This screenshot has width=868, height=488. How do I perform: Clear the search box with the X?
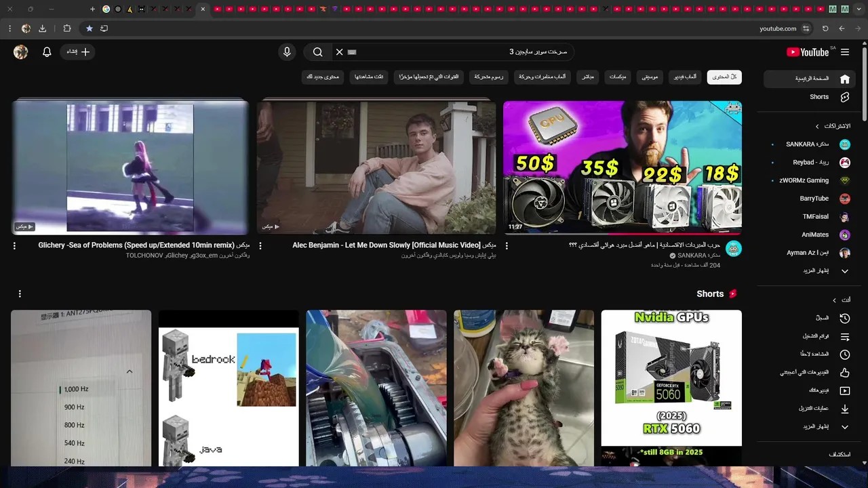(x=340, y=52)
